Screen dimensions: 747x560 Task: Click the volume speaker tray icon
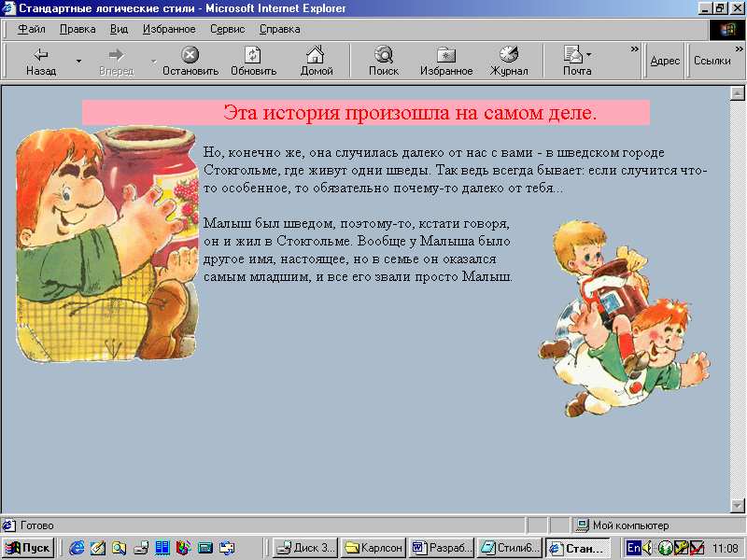point(647,548)
